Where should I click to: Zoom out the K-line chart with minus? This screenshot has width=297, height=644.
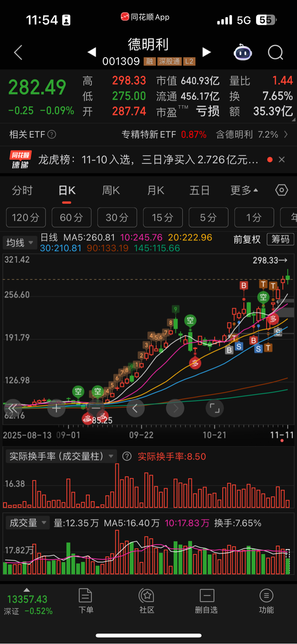pos(96,408)
